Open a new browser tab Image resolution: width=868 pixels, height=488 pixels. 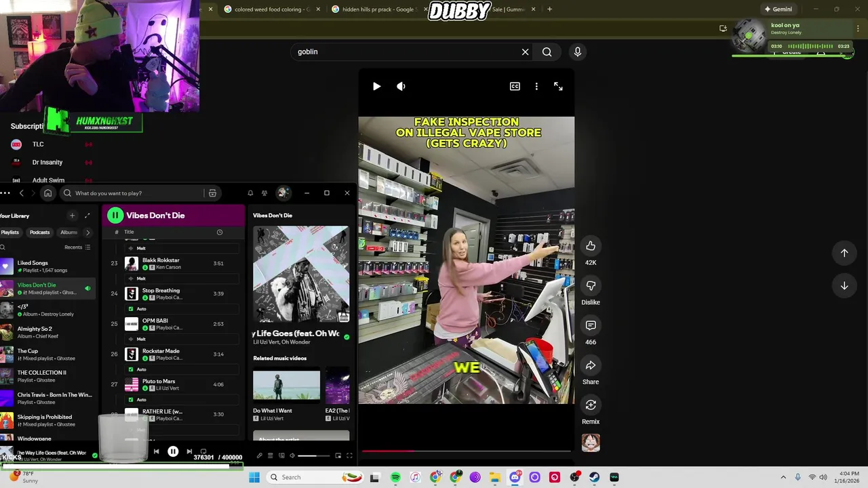pyautogui.click(x=549, y=9)
